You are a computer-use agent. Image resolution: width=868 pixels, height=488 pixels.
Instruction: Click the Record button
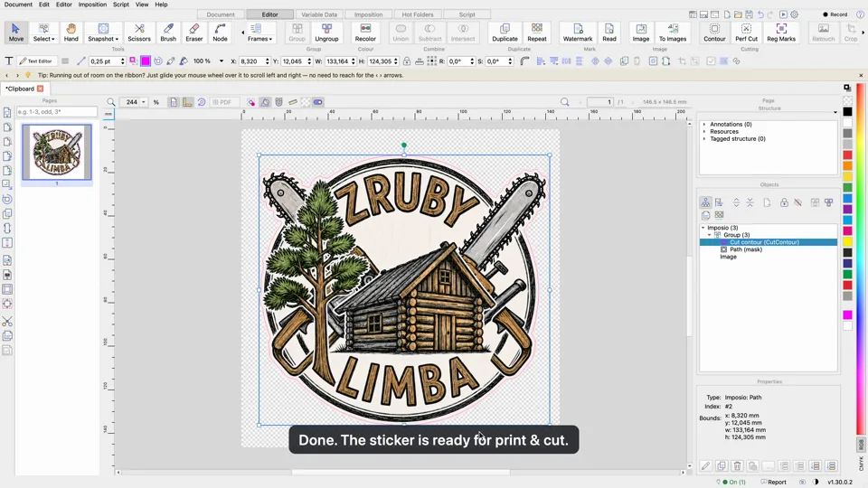pos(835,14)
